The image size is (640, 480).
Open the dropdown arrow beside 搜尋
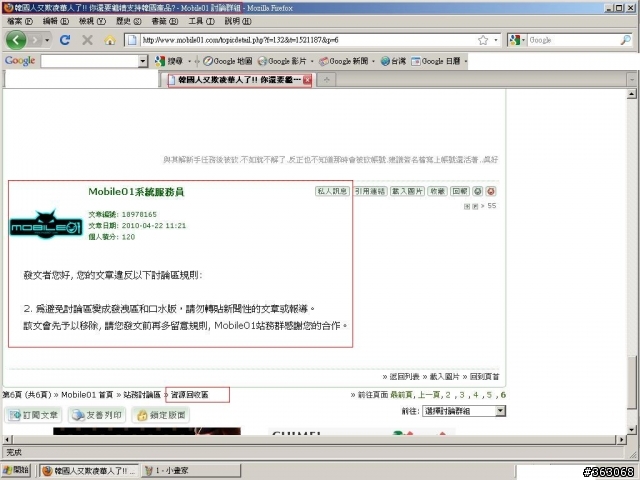pos(189,61)
